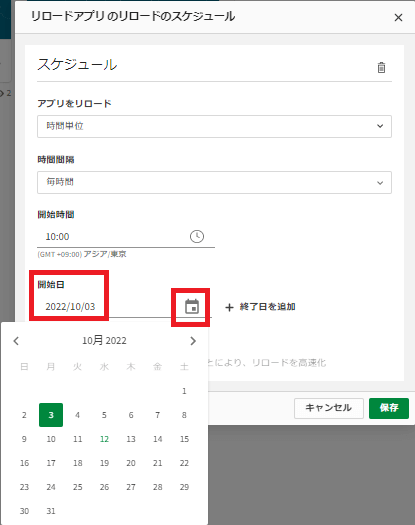The image size is (415, 525).
Task: Select the highlighted day 3
Action: click(x=51, y=415)
